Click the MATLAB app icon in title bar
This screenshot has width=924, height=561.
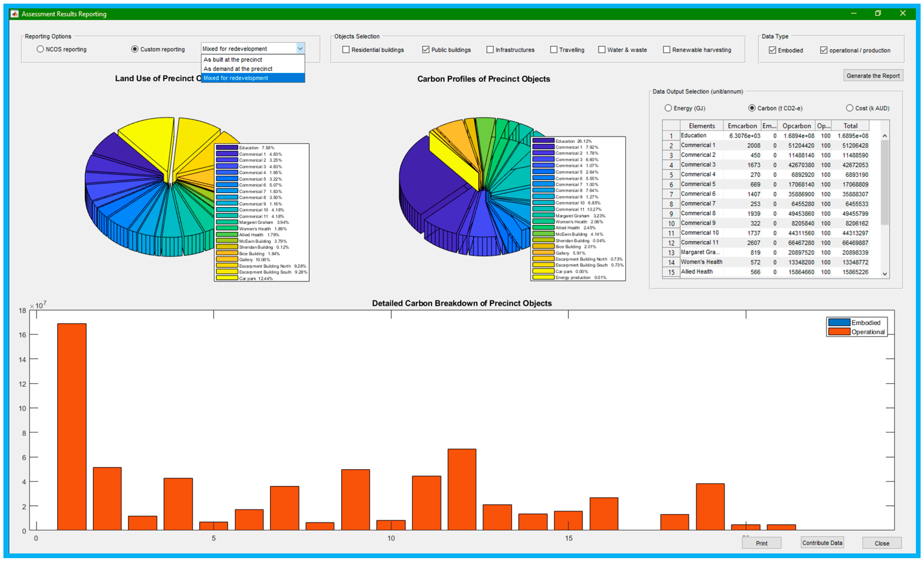point(15,14)
